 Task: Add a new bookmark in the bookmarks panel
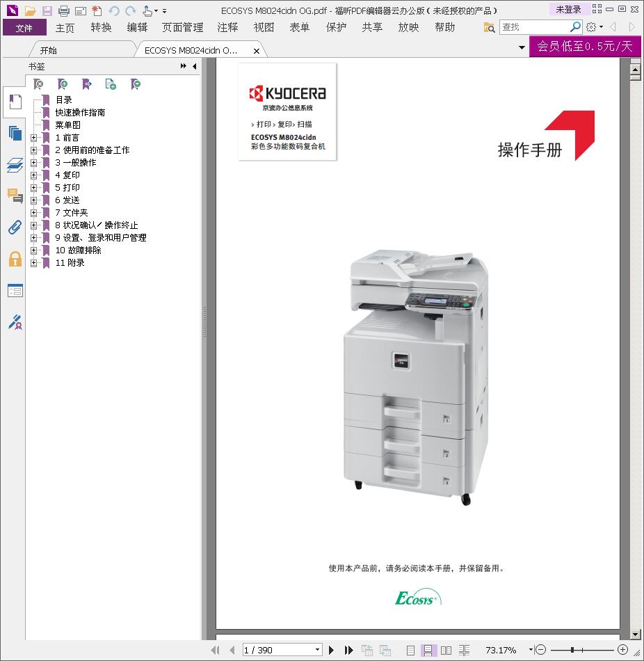(x=63, y=84)
